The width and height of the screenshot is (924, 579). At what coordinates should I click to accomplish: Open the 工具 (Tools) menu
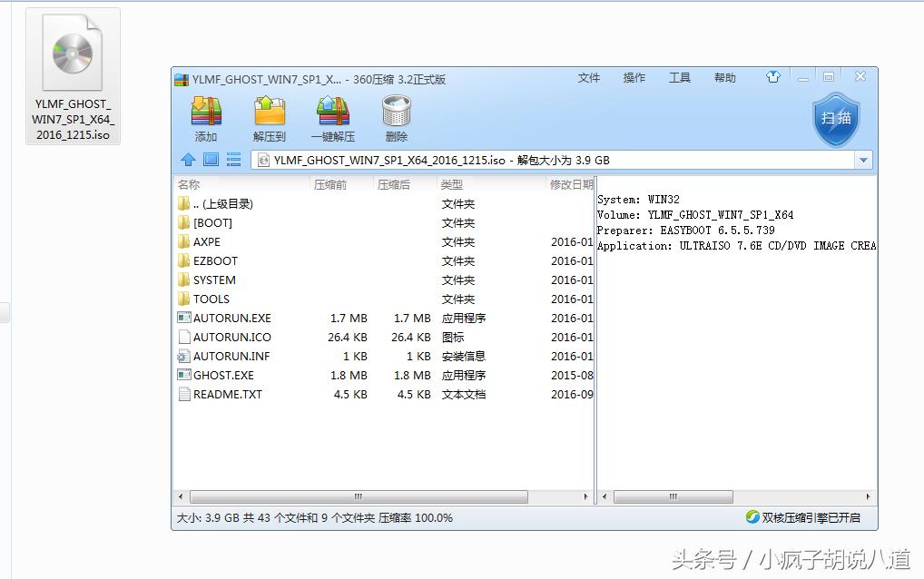point(679,78)
